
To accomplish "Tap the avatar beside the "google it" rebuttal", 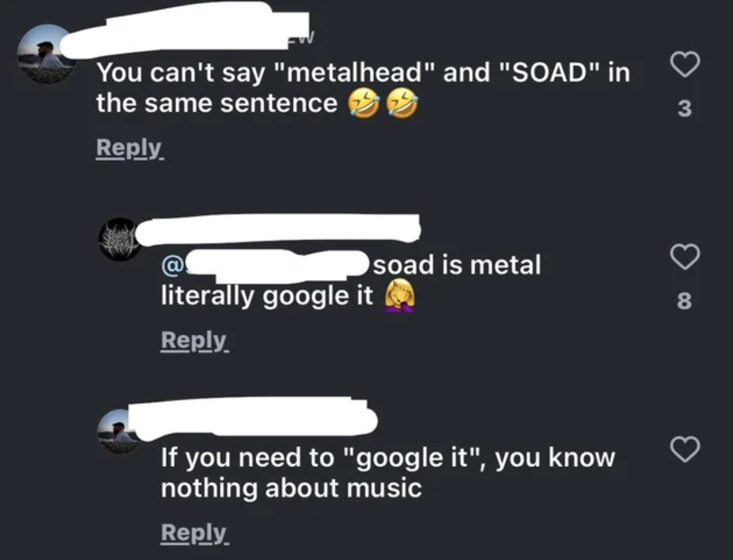I will tap(119, 431).
